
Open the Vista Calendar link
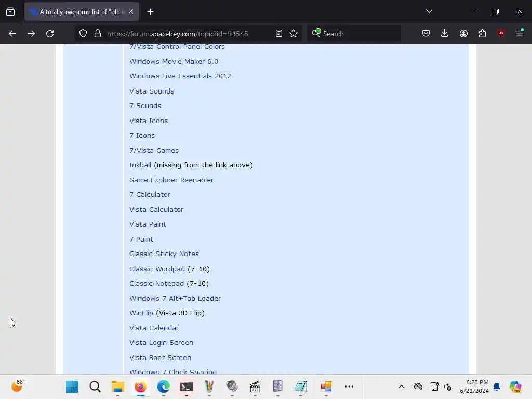(x=154, y=328)
